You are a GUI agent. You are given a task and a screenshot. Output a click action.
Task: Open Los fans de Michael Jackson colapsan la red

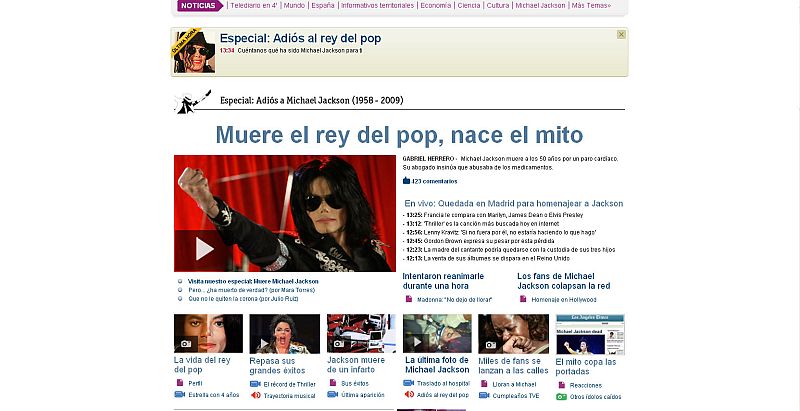(564, 281)
